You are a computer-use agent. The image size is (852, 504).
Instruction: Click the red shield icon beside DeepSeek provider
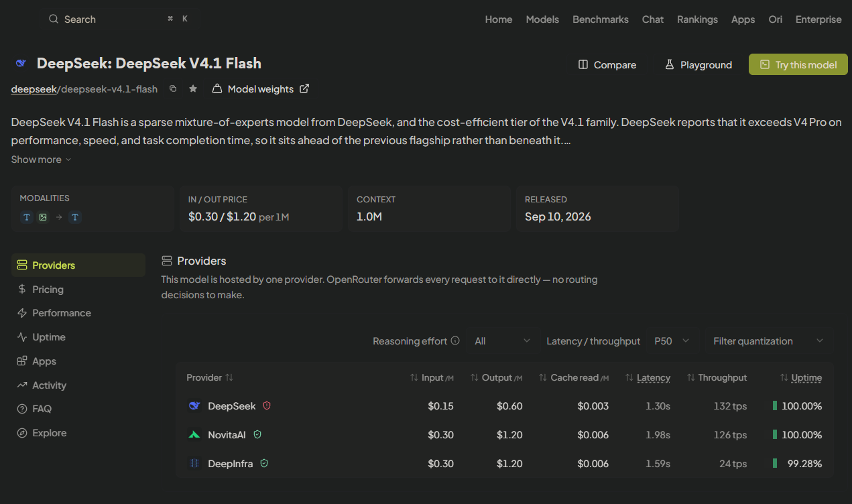267,405
